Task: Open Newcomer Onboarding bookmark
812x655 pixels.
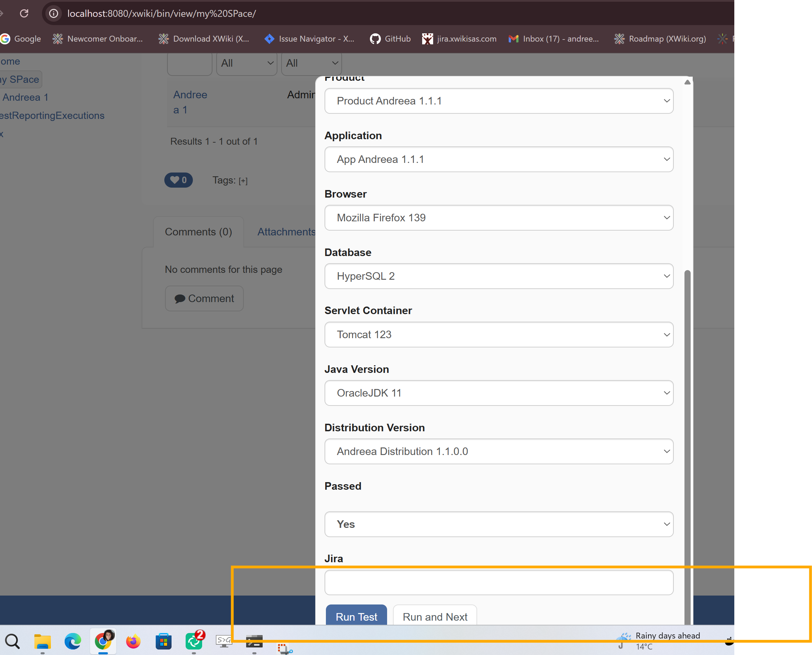Action: pyautogui.click(x=98, y=39)
